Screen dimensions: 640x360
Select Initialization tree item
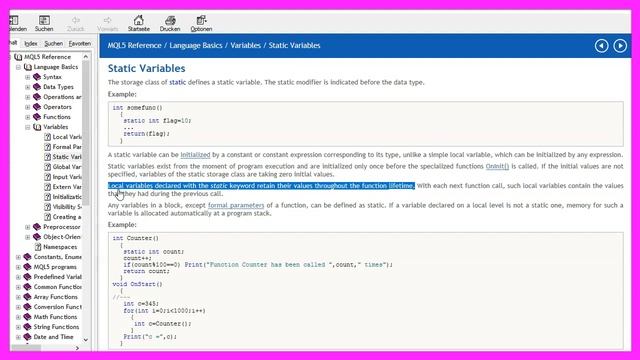(67, 197)
